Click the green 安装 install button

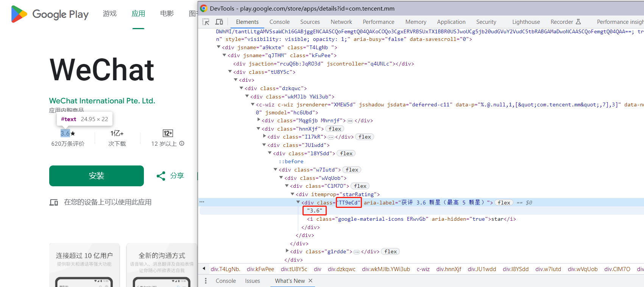(97, 176)
